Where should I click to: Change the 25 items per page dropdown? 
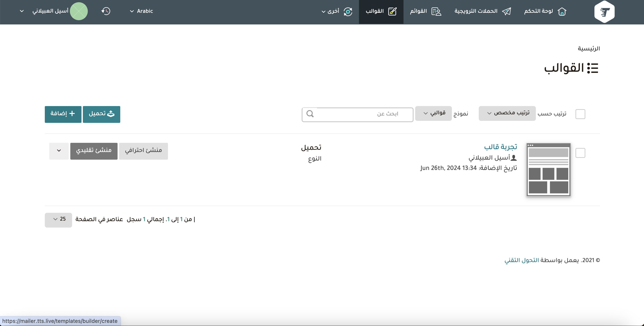(x=58, y=220)
